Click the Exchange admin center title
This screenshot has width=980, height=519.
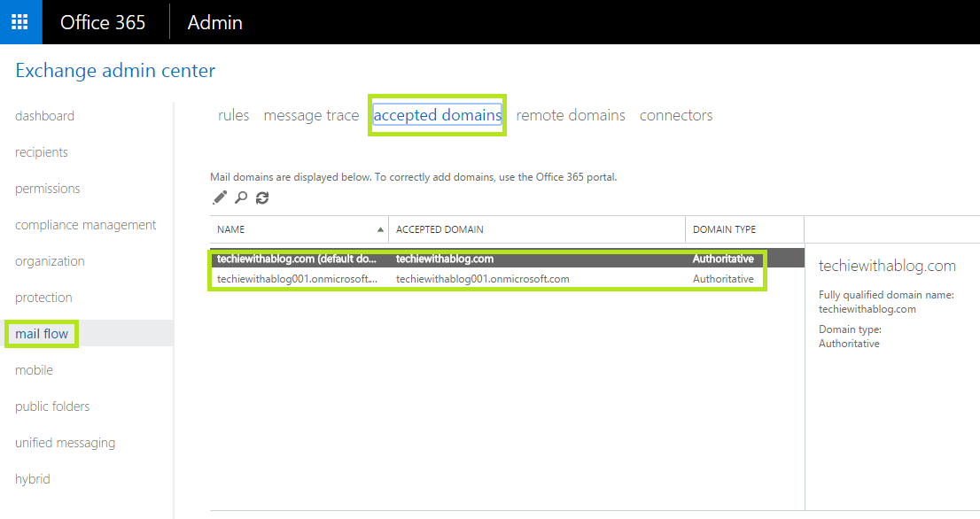[x=115, y=71]
